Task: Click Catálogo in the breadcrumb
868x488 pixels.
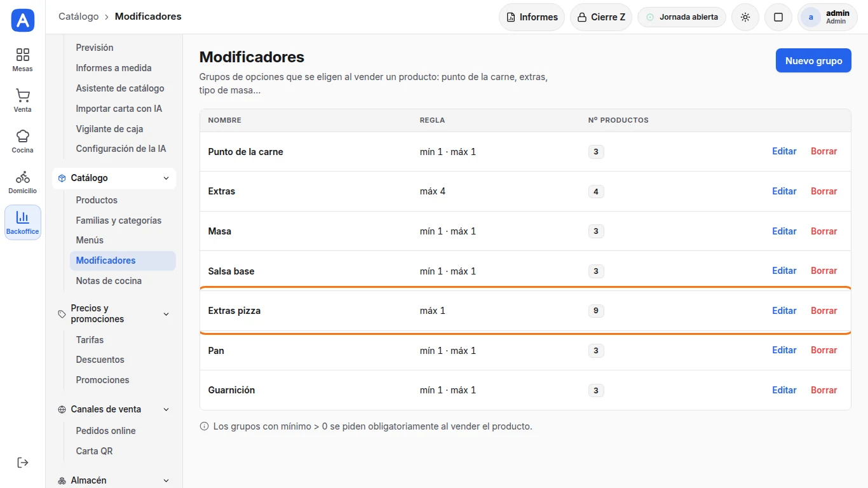Action: [x=79, y=17]
